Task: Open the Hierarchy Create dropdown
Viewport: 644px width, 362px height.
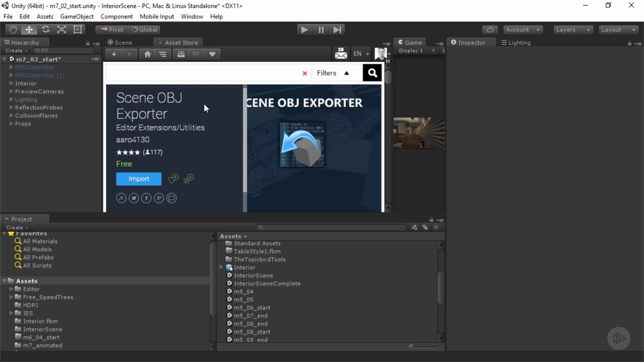Action: tap(16, 51)
